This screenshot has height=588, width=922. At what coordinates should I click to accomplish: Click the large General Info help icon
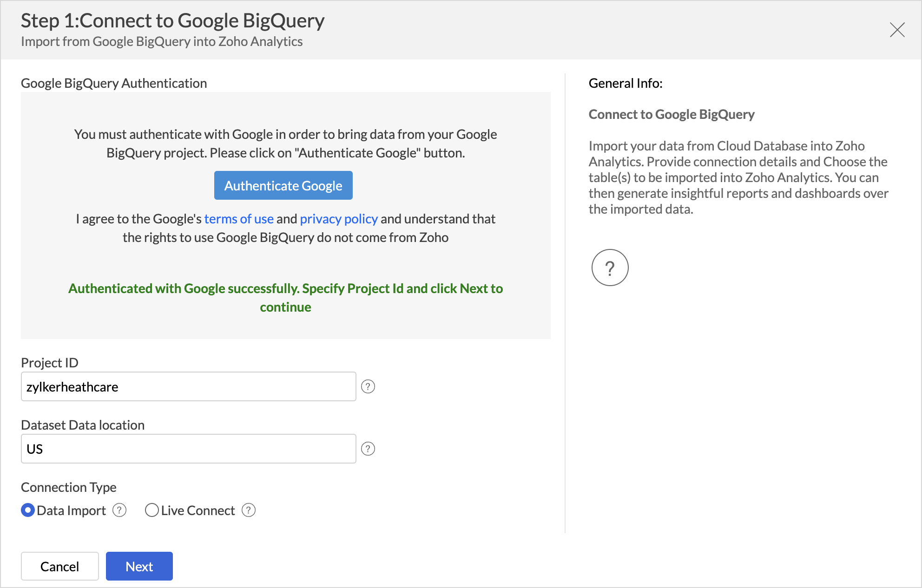(610, 268)
